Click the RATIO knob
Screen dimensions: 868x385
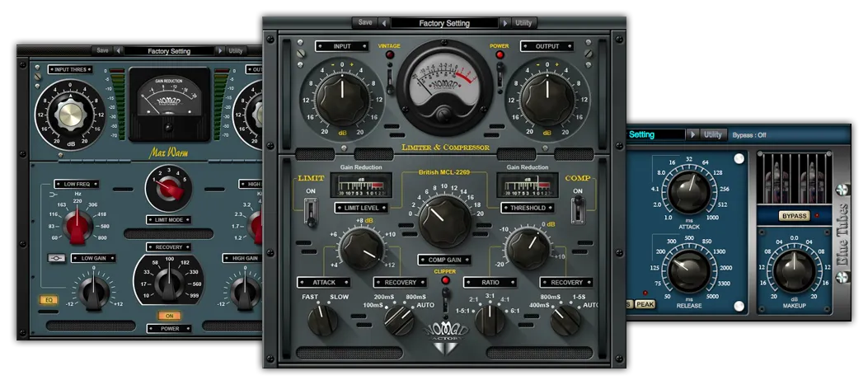[x=490, y=320]
